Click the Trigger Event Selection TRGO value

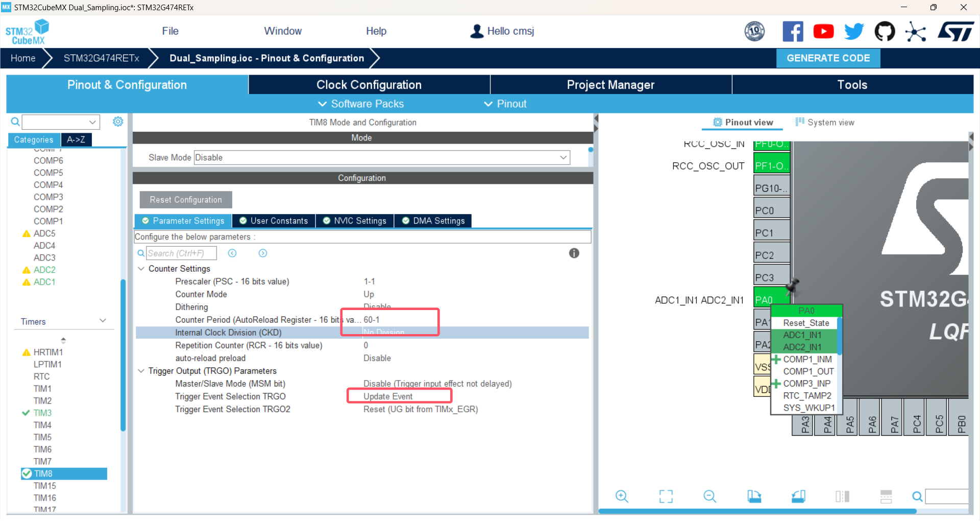(388, 396)
